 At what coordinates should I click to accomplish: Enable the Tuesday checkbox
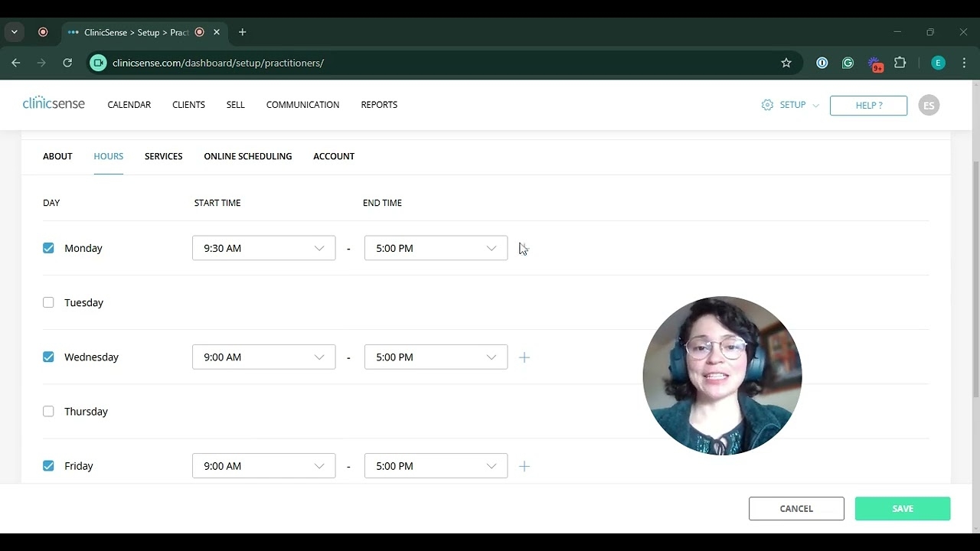(49, 302)
